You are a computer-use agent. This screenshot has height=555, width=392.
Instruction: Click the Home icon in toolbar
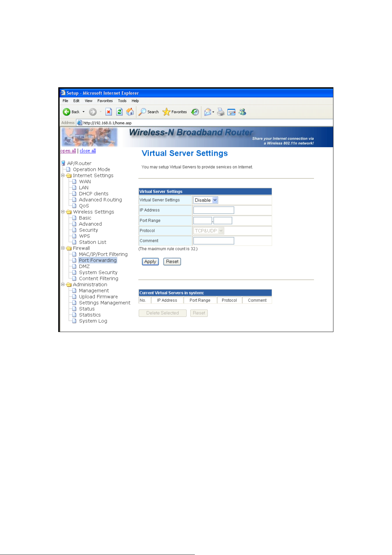click(130, 112)
